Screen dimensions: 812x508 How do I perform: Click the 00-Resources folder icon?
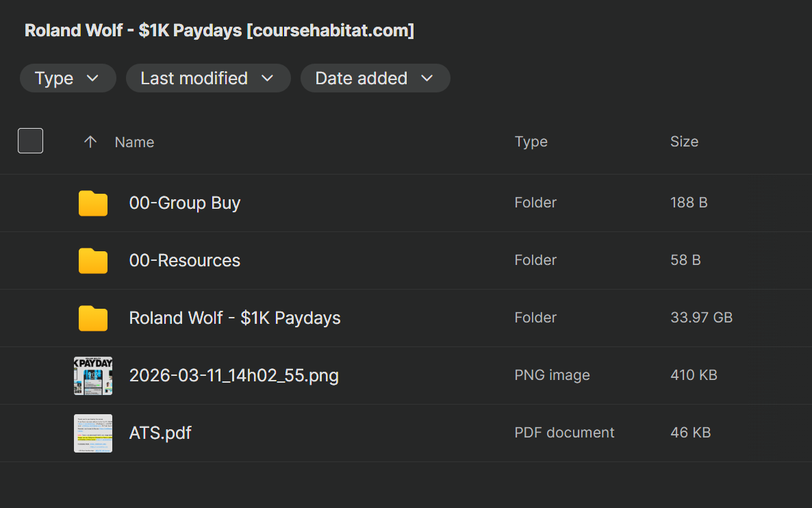pos(93,260)
